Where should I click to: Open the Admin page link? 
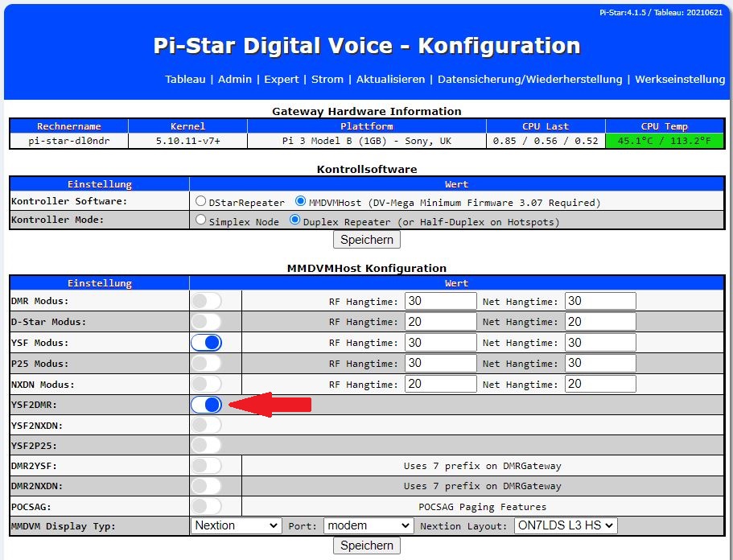pos(235,79)
